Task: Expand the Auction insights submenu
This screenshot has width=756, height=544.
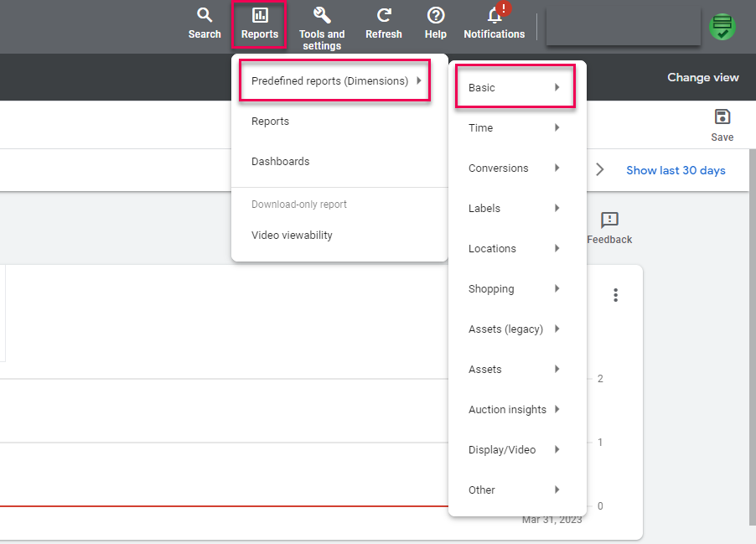Action: pyautogui.click(x=515, y=410)
